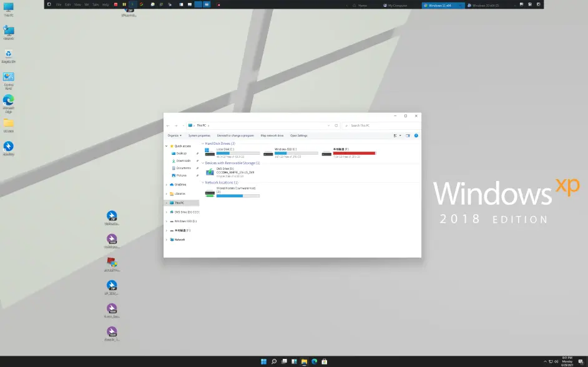Collapse Devices with Removable Storage group

tap(203, 163)
